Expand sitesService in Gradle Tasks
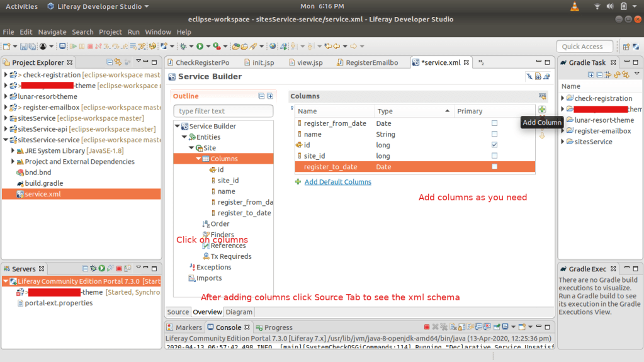This screenshot has height=362, width=644. tap(563, 142)
